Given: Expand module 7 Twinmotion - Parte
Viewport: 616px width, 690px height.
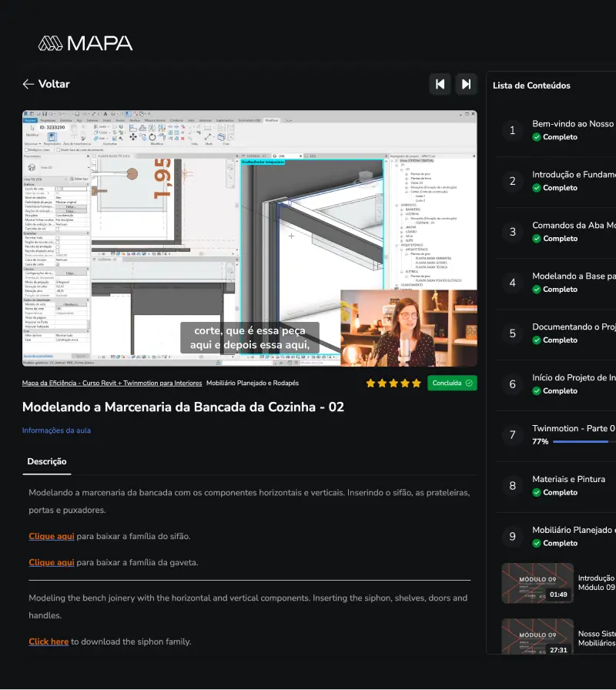Looking at the screenshot, I should (x=556, y=435).
